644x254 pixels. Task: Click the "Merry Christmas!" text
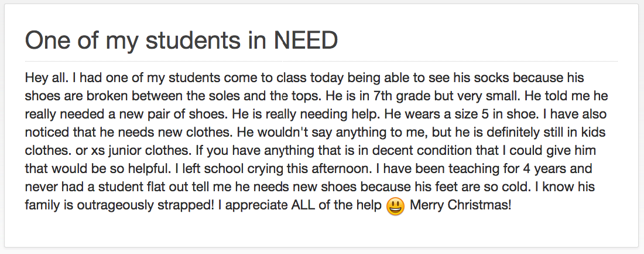[461, 206]
